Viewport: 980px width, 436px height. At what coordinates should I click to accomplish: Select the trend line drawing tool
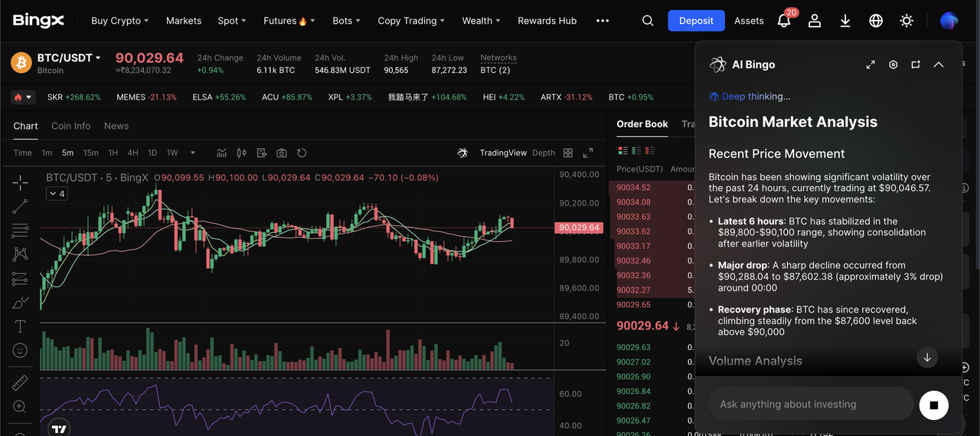(x=21, y=206)
